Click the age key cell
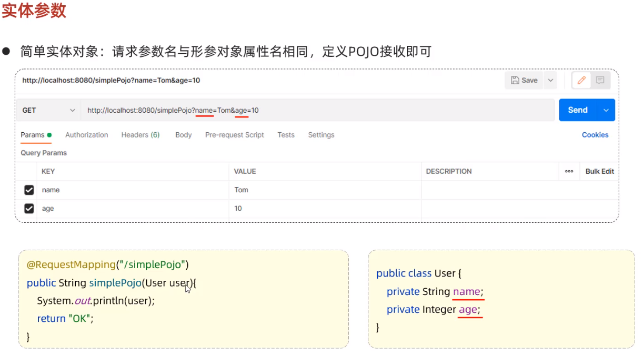 click(133, 209)
